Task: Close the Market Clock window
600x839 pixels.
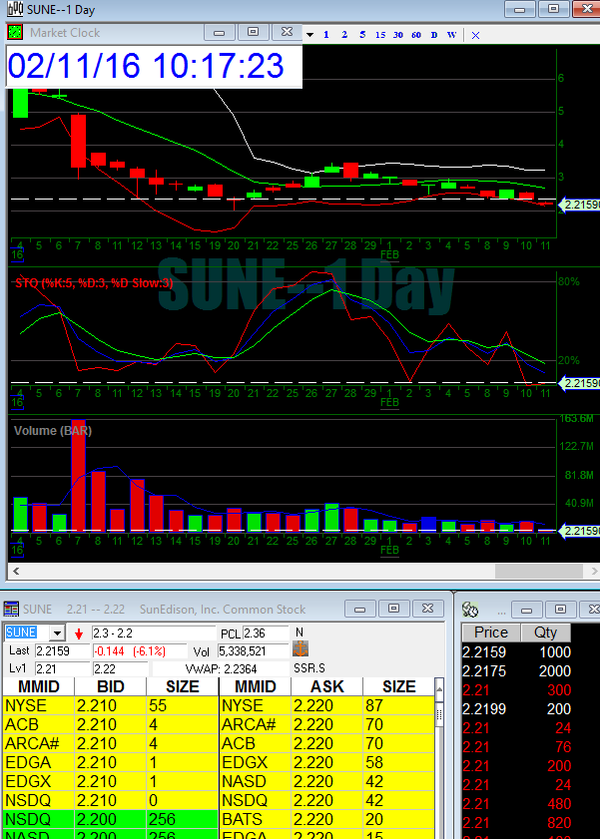Action: point(287,32)
